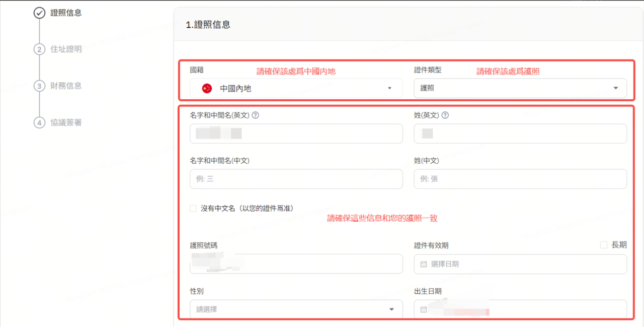Viewport: 644px width, 327px height.
Task: Click the checkmark icon for 證照信息 step
Action: [x=39, y=13]
